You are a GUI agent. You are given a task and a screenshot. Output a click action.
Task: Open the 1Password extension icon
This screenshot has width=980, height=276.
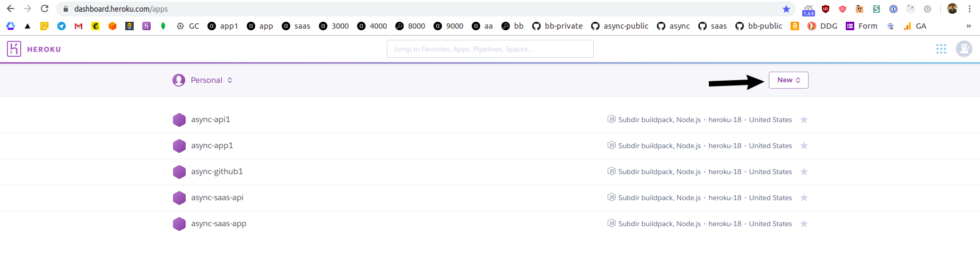point(894,9)
